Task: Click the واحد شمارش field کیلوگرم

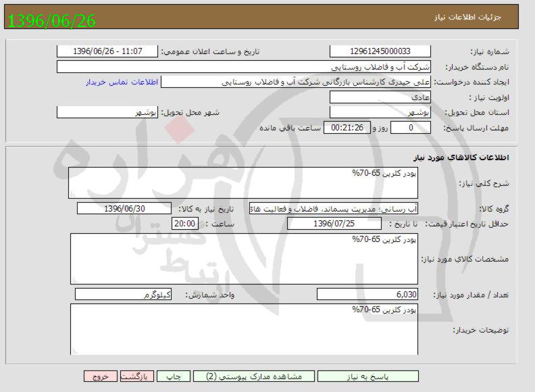Action: [x=123, y=295]
